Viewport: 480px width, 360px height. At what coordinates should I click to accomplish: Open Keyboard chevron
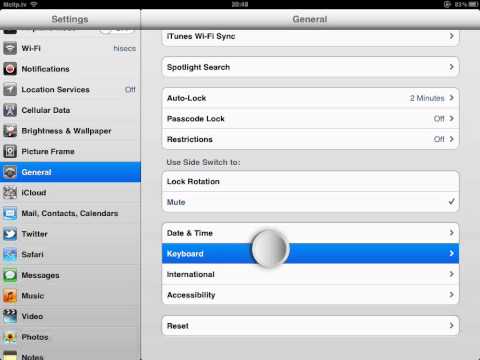coord(452,253)
